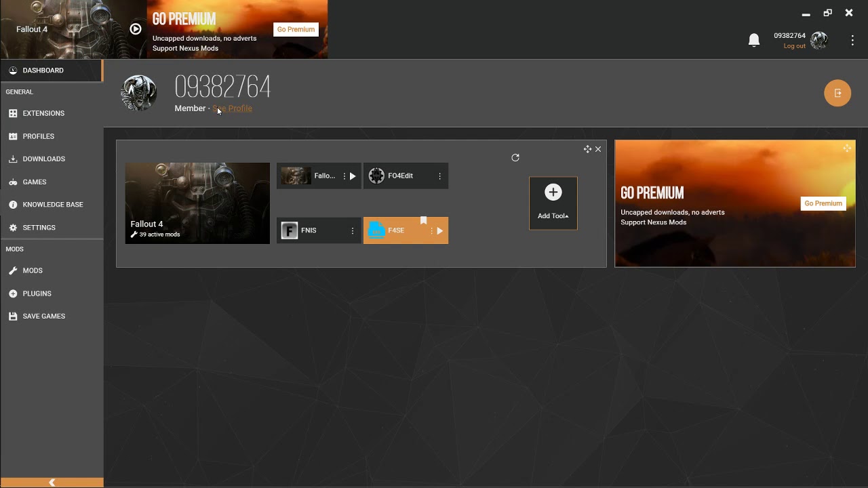
Task: Open the notifications bell
Action: point(754,41)
